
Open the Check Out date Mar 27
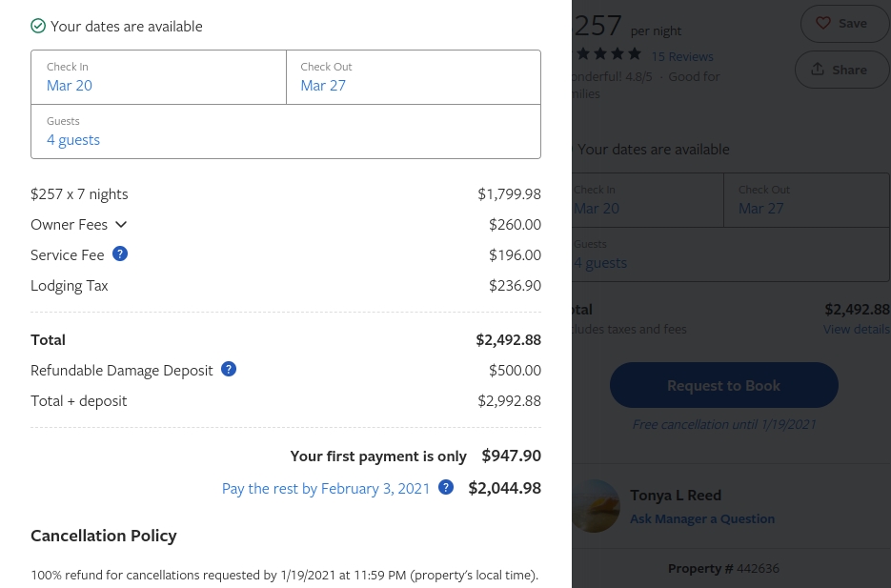[414, 77]
